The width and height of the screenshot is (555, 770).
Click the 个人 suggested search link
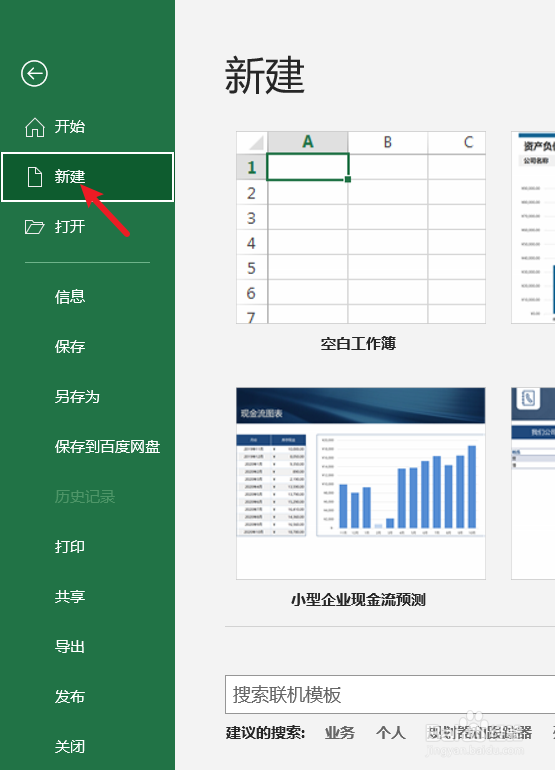click(391, 733)
